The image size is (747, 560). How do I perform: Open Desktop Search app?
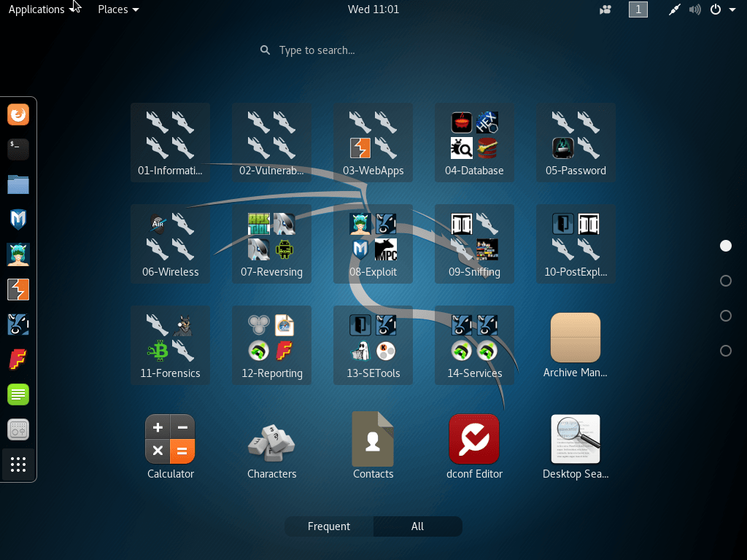(576, 447)
